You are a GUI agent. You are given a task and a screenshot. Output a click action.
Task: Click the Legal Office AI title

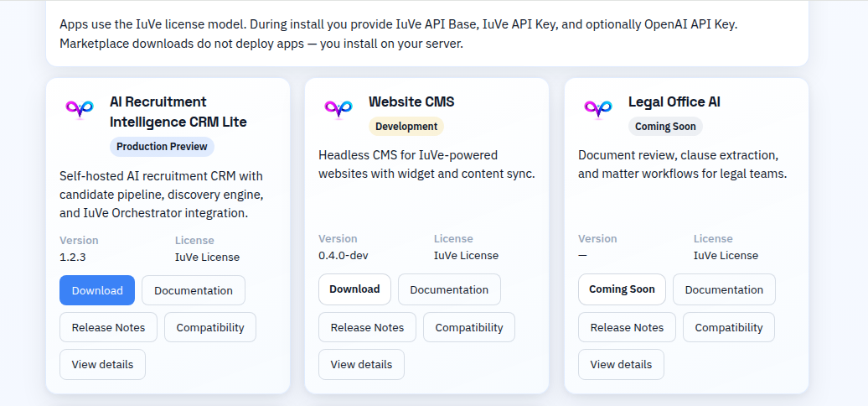tap(674, 101)
